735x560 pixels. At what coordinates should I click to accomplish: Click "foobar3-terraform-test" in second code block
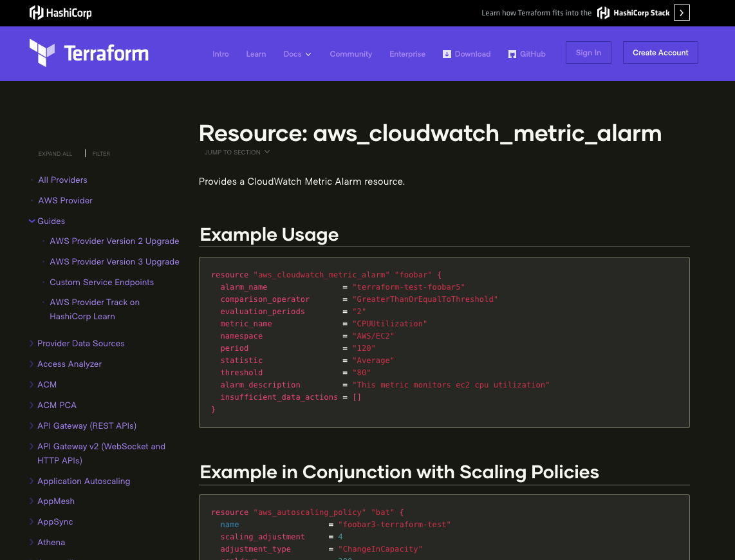(395, 525)
